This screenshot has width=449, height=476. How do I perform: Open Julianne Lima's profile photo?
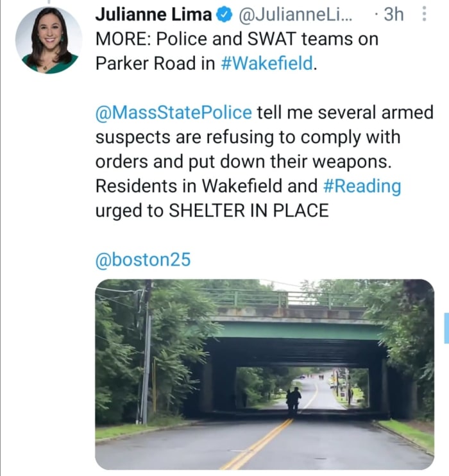pos(49,40)
